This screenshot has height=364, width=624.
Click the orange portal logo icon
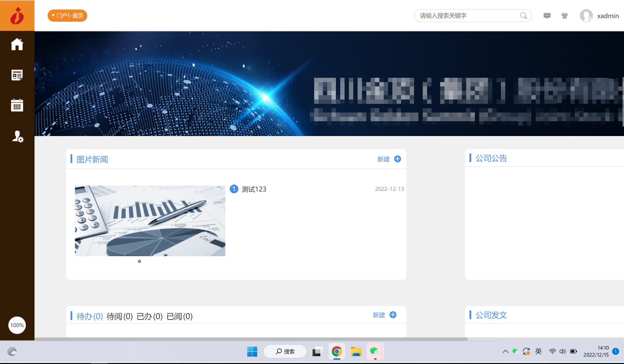click(17, 16)
